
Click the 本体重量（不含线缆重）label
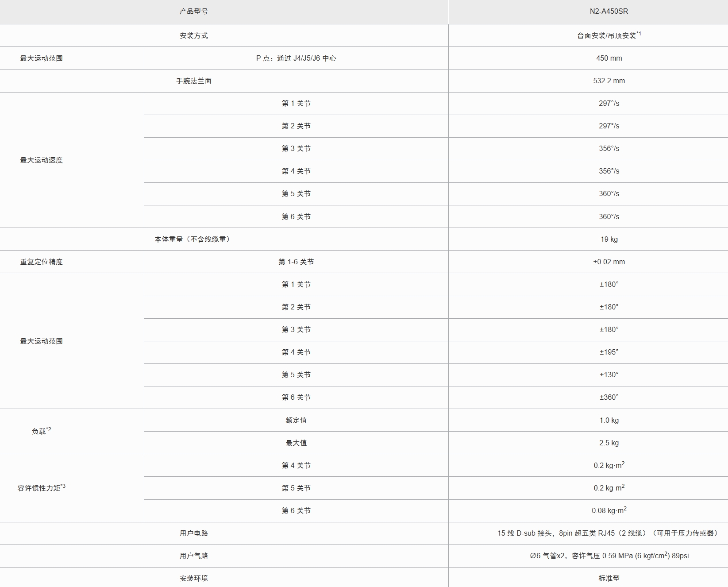click(193, 239)
